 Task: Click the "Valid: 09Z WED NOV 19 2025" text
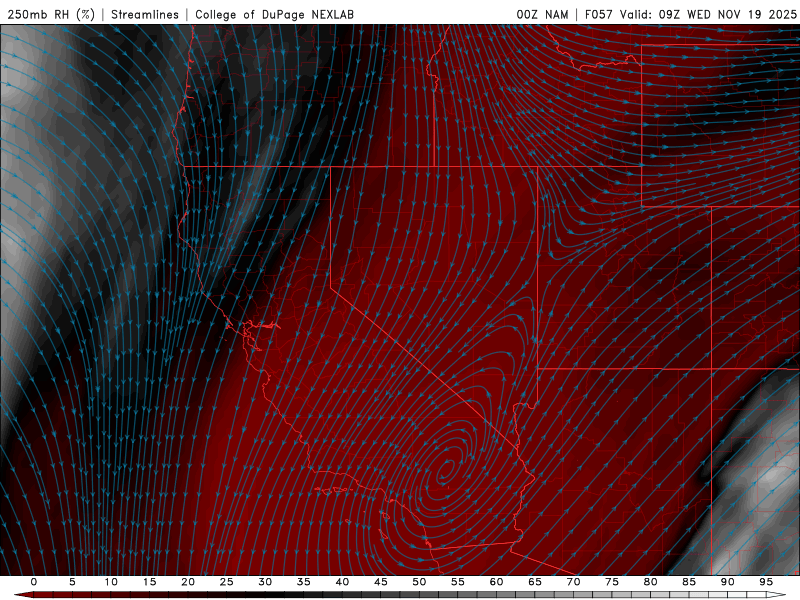[708, 14]
